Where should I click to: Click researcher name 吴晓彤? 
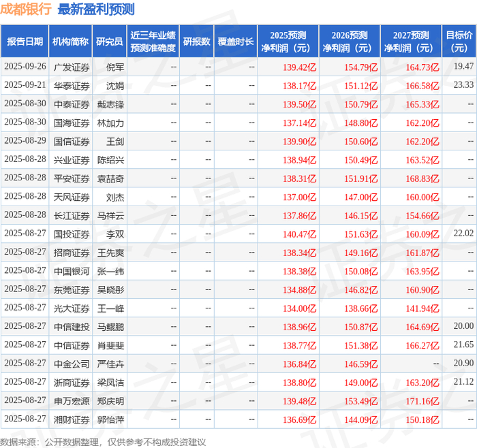pos(110,289)
